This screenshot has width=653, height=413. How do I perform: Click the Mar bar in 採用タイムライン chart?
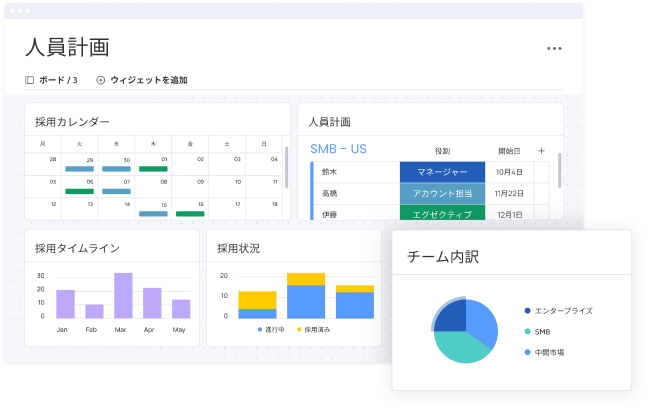pos(123,295)
